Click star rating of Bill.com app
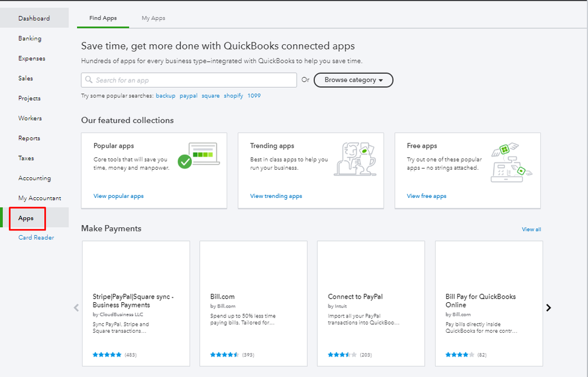 tap(225, 355)
